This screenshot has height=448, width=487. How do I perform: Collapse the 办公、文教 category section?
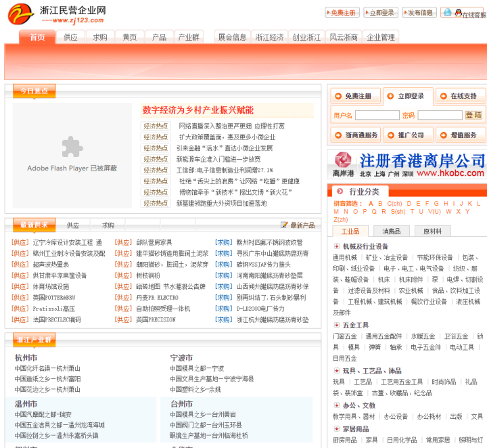click(336, 405)
